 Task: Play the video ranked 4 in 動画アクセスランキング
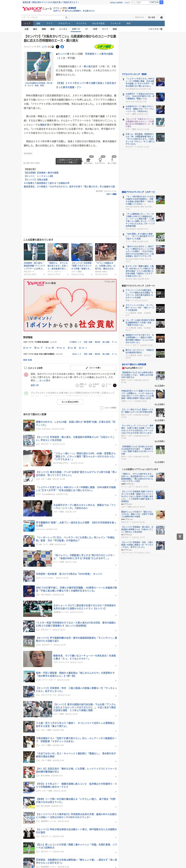pos(160,338)
